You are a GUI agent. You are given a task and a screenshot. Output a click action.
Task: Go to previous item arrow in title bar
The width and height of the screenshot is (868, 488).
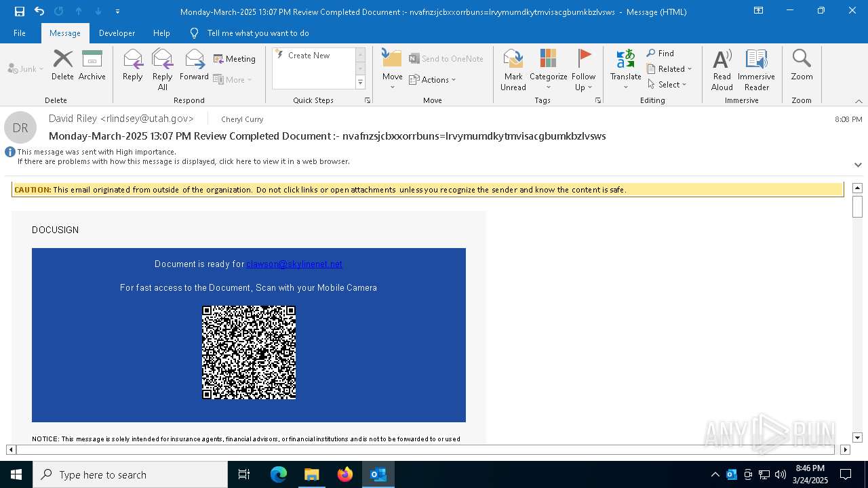(x=79, y=12)
